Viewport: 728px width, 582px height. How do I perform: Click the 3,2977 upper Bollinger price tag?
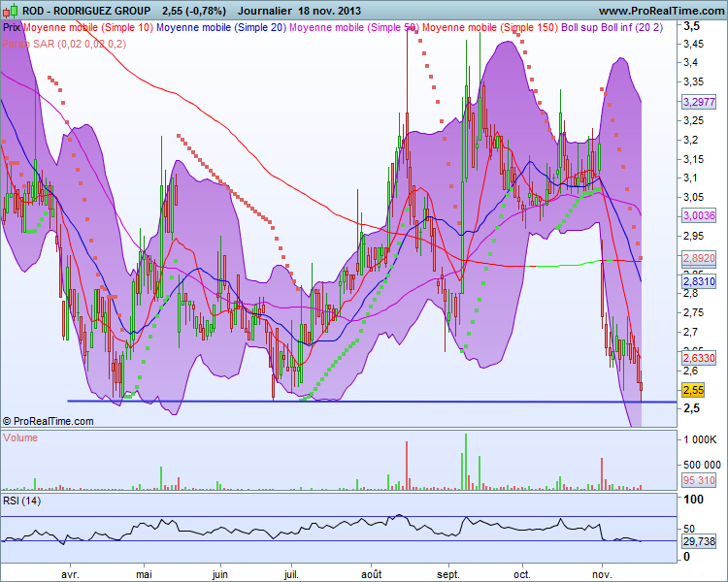(x=699, y=102)
